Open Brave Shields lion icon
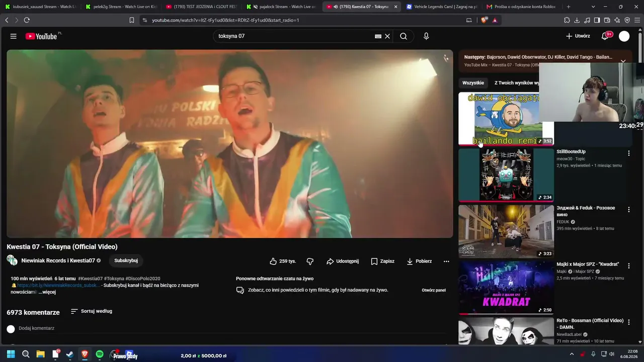The height and width of the screenshot is (362, 644). (485, 20)
